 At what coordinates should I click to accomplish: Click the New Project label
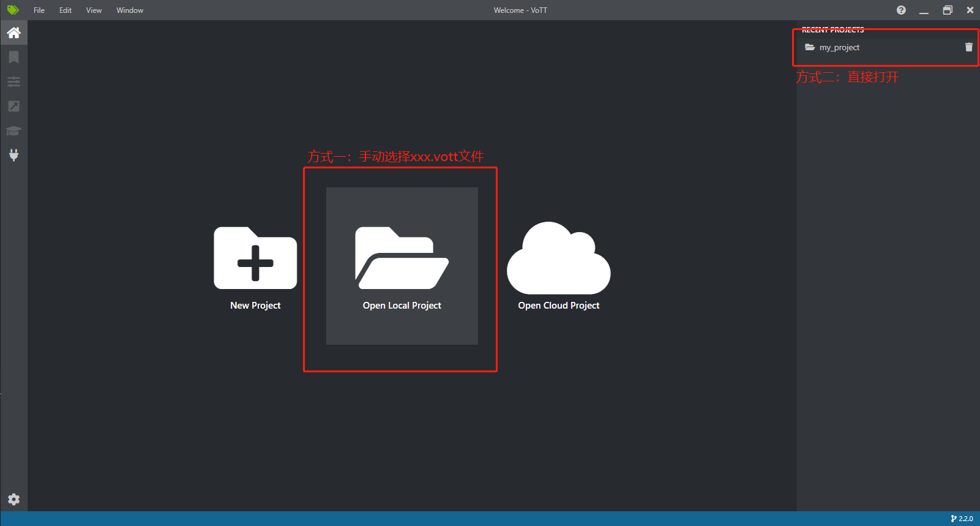click(255, 306)
